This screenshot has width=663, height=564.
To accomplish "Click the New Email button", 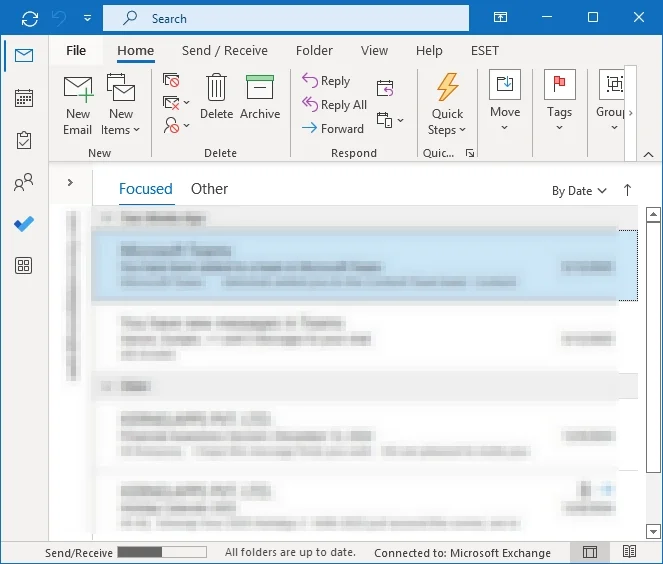I will 78,104.
